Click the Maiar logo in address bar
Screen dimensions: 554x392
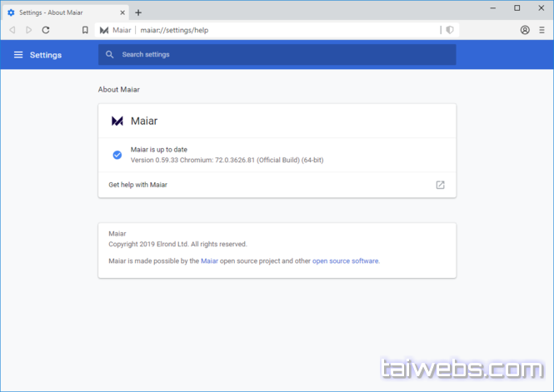coord(104,30)
